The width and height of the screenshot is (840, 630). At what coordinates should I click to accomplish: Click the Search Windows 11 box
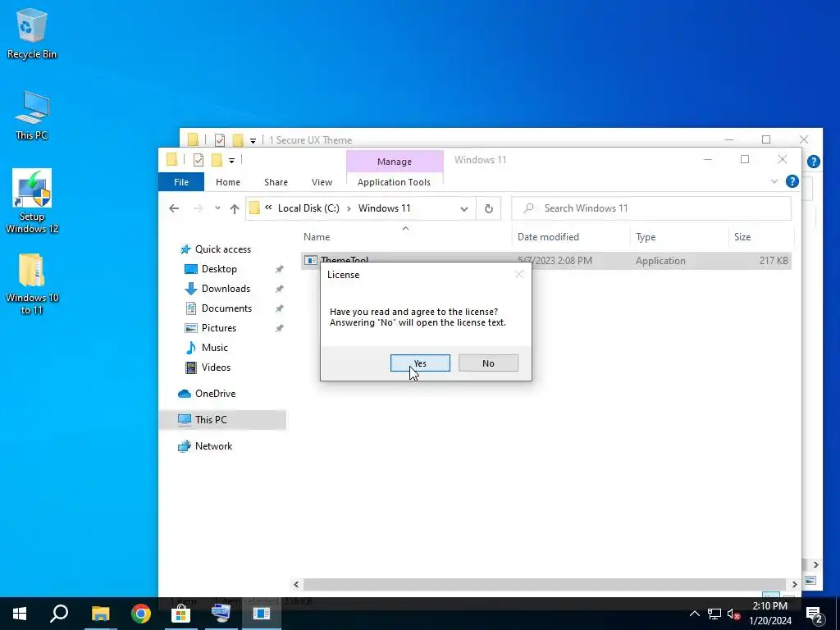(651, 208)
